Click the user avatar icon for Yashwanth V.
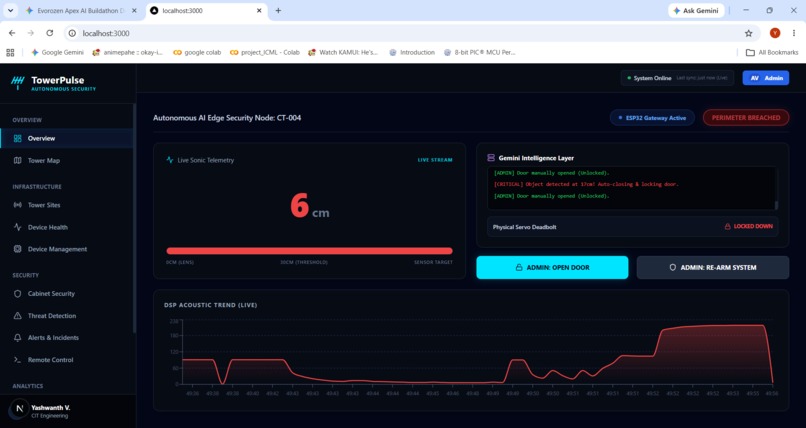Image resolution: width=806 pixels, height=428 pixels. (19, 409)
